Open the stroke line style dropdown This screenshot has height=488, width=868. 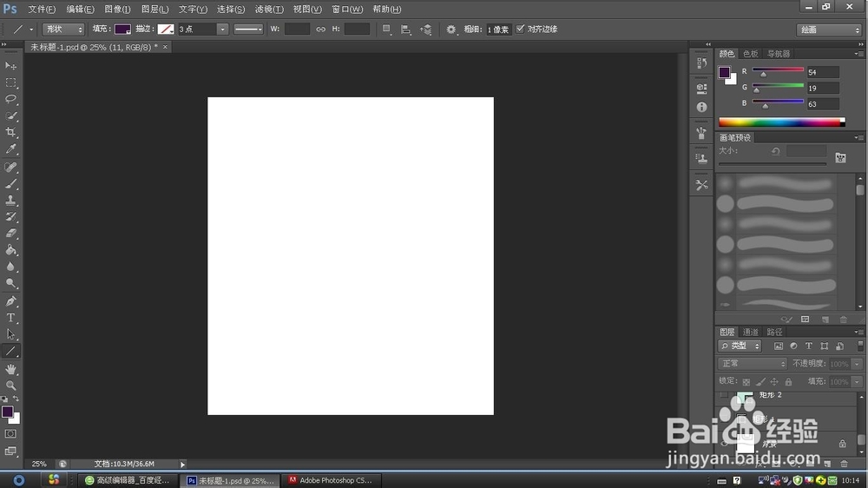pos(248,30)
